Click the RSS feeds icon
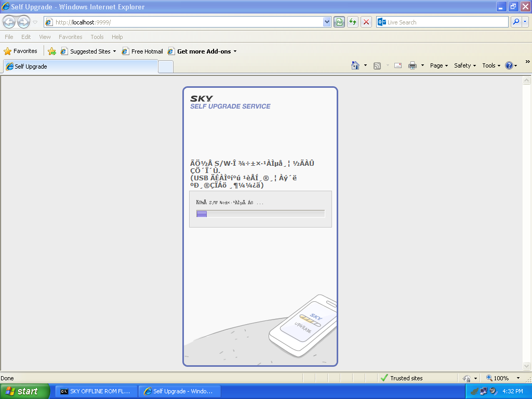 pyautogui.click(x=377, y=66)
